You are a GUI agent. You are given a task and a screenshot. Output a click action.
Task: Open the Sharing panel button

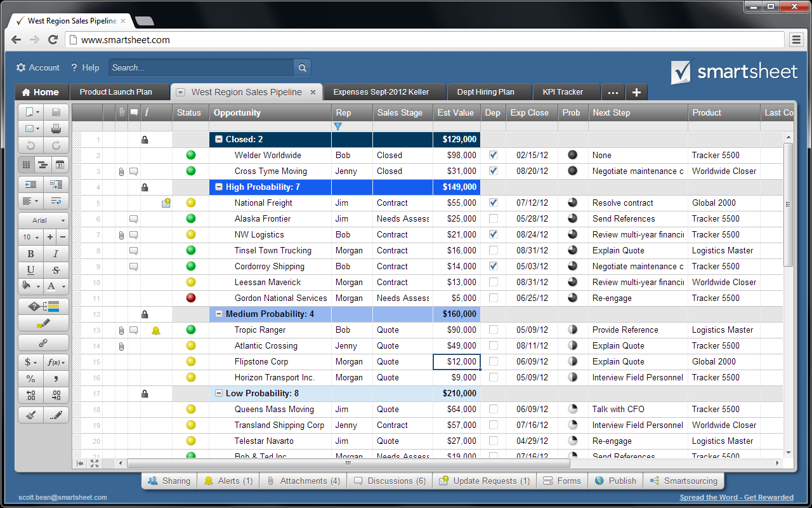click(x=169, y=481)
